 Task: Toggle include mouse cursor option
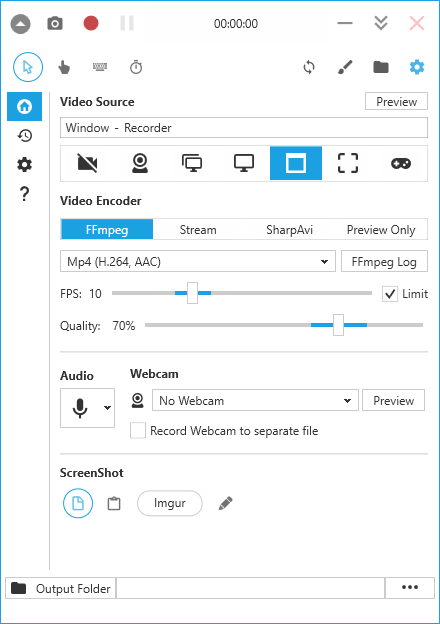(x=28, y=67)
